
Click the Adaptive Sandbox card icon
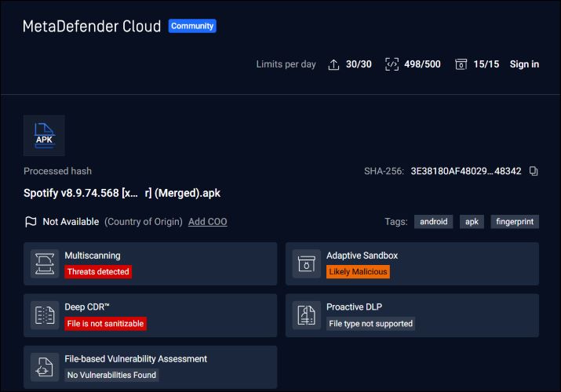[307, 263]
